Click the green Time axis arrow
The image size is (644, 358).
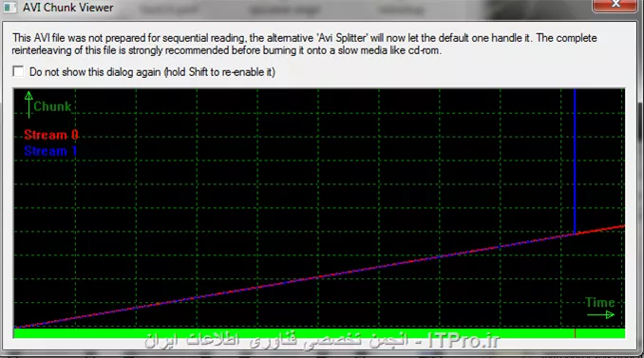(600, 315)
